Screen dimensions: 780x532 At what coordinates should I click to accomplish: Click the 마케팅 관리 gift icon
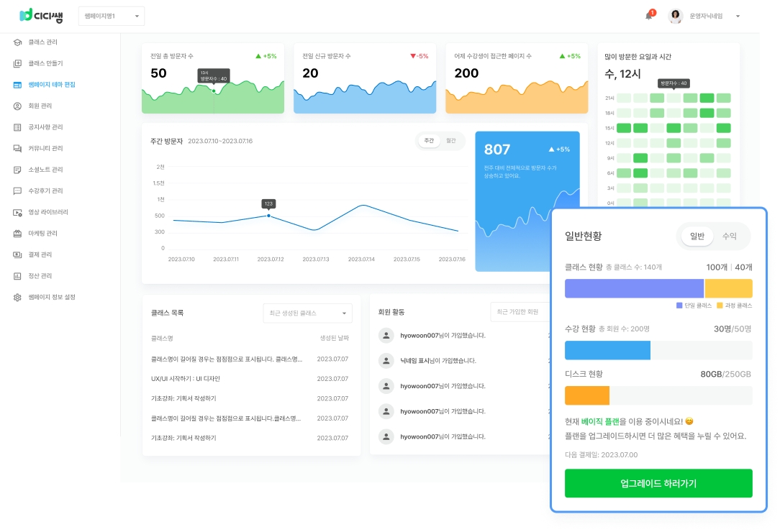click(17, 234)
